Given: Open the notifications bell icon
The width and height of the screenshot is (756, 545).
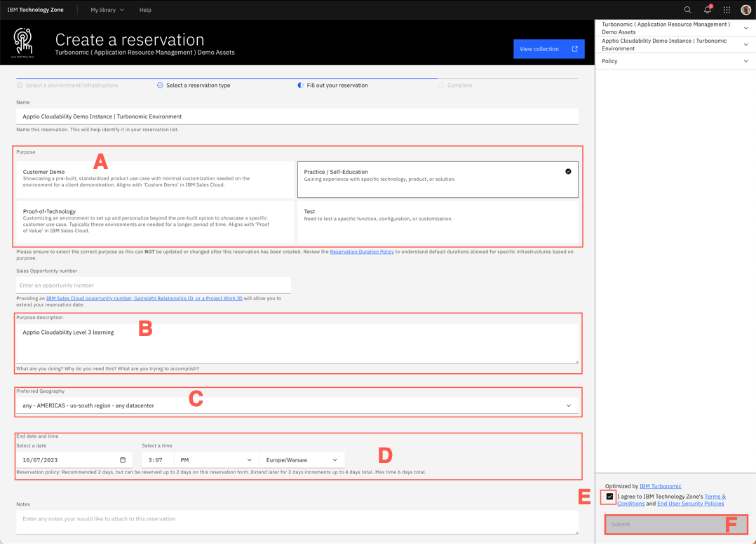Looking at the screenshot, I should 708,10.
